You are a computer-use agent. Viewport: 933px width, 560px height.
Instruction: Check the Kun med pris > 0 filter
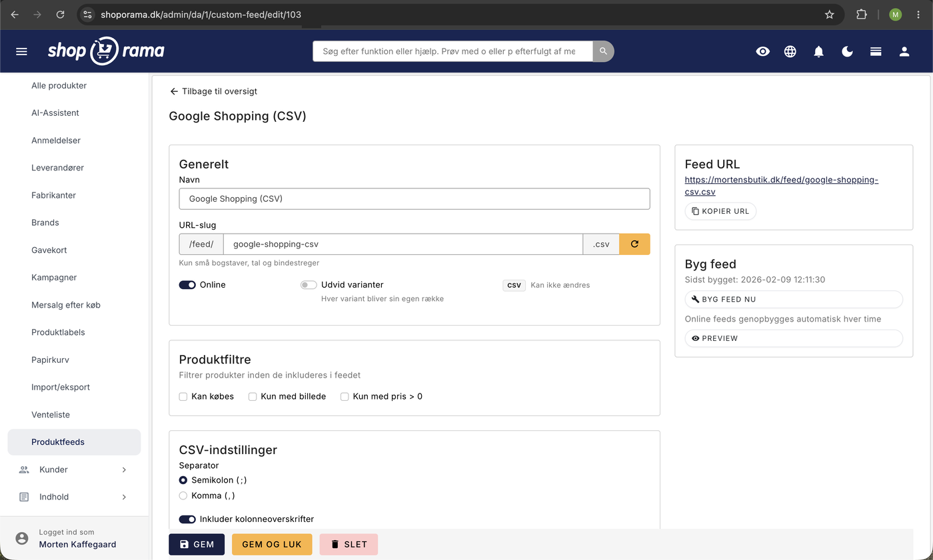345,397
